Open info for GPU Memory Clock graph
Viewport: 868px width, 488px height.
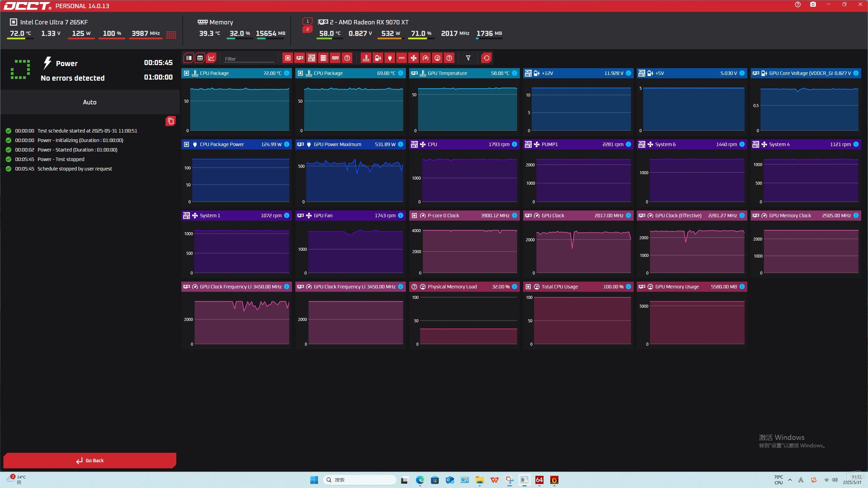click(856, 216)
